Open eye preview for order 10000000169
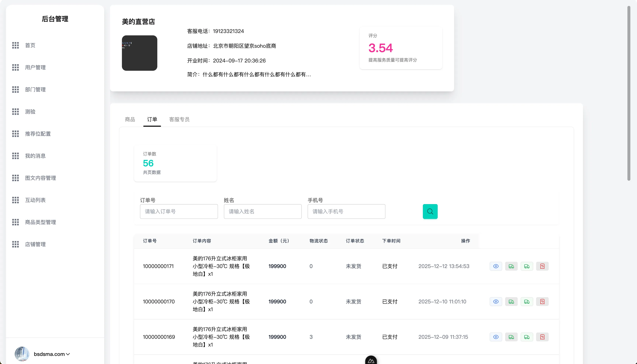Screen dimensions: 637x364 (496, 337)
